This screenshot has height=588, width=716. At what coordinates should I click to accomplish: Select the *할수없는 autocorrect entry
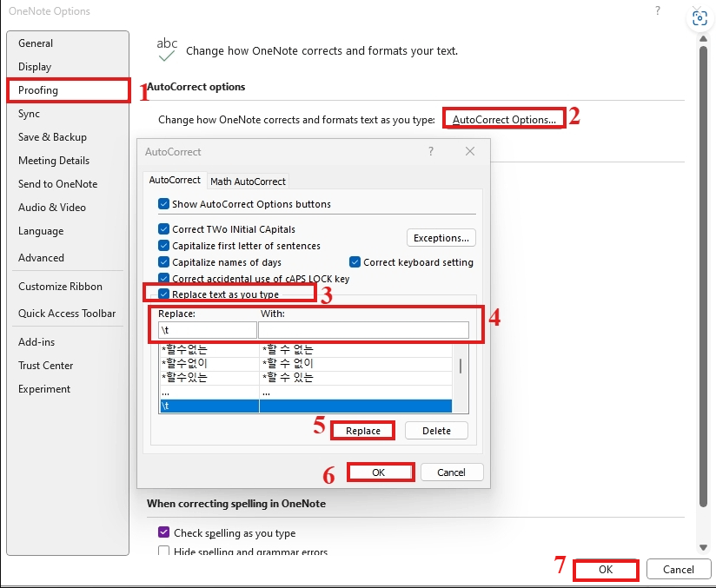[x=306, y=350]
